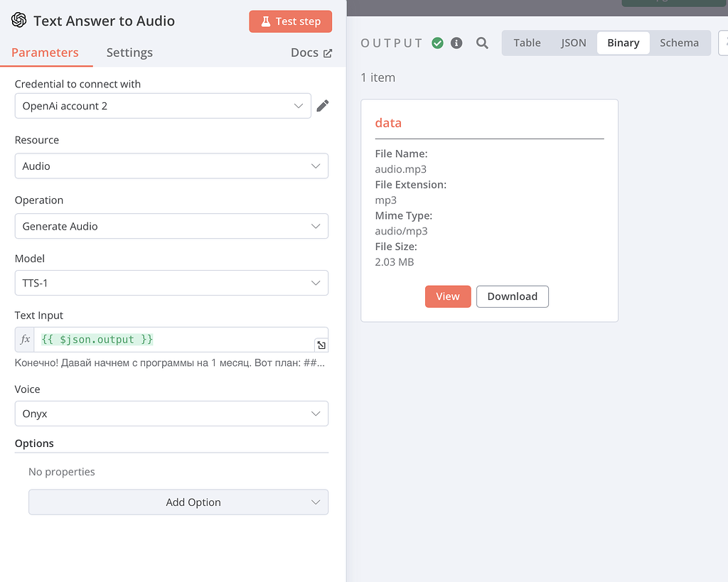This screenshot has width=728, height=582.
Task: Click the fx expression icon
Action: [25, 340]
